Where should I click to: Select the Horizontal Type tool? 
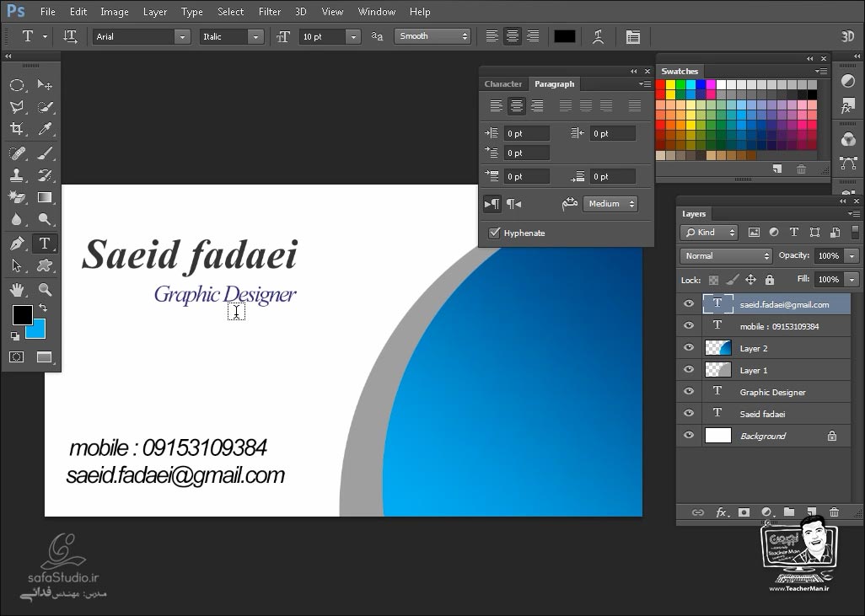(44, 244)
